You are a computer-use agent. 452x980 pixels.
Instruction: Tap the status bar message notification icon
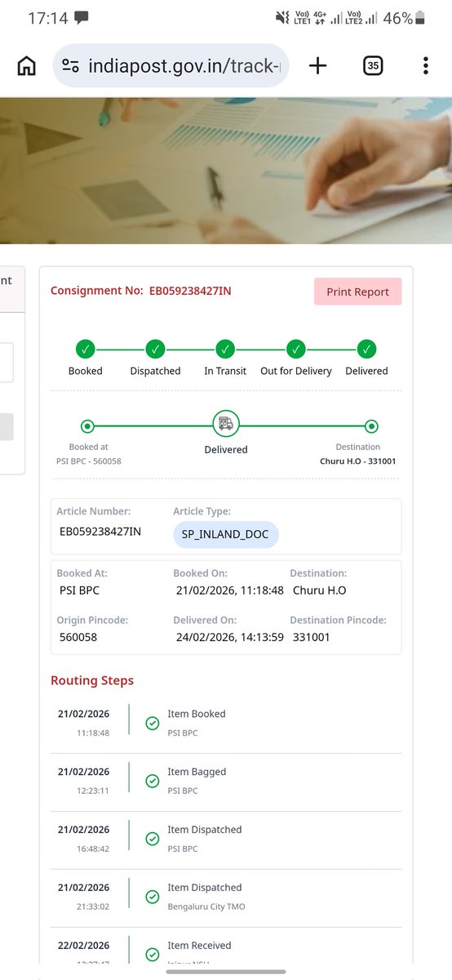(x=81, y=17)
